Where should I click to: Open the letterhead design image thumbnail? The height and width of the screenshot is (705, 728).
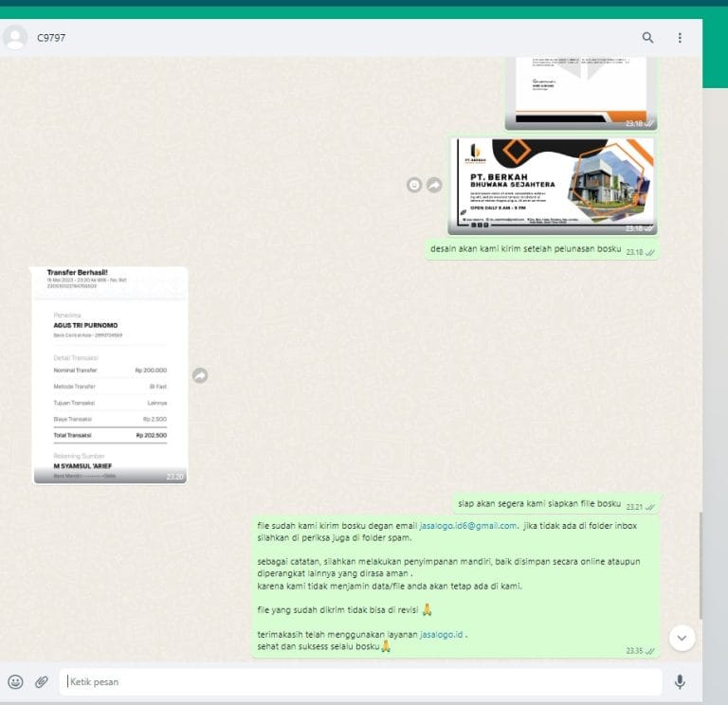tap(581, 93)
